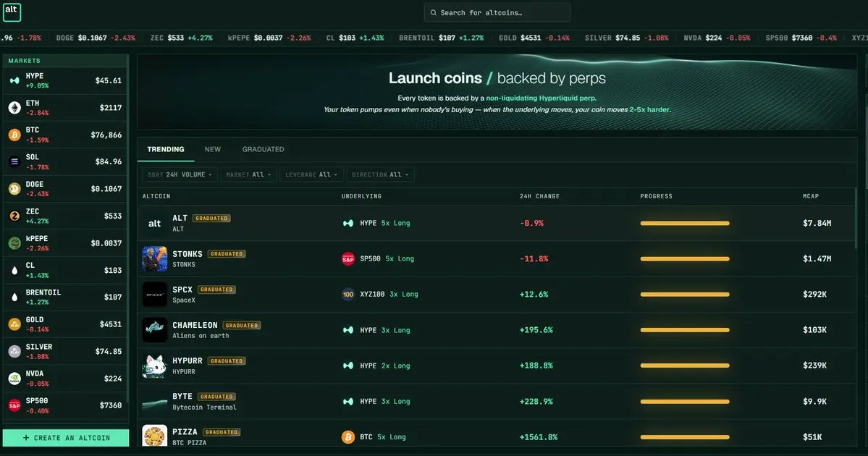
Task: Click the table vertical scrollbar
Action: click(x=856, y=218)
